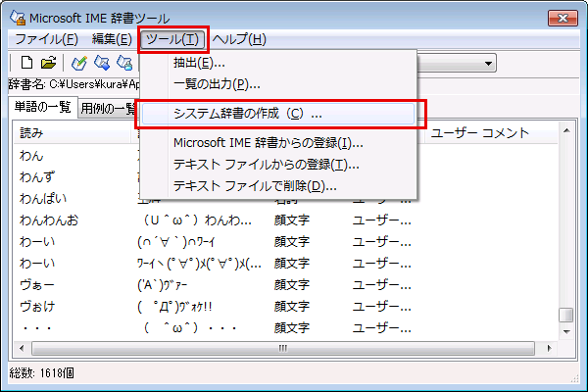Choose テキスト ファイルからの登録(T)...
Image resolution: width=588 pixels, height=392 pixels.
coord(278,165)
